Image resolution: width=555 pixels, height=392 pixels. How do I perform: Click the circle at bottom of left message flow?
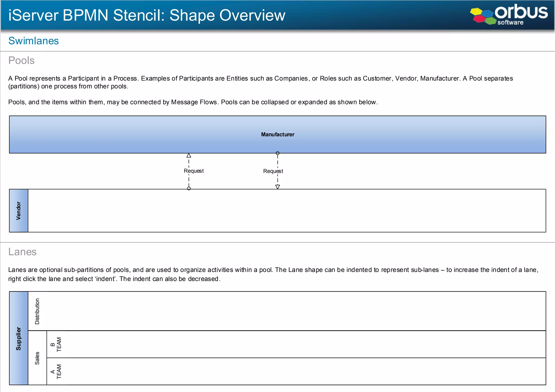189,188
